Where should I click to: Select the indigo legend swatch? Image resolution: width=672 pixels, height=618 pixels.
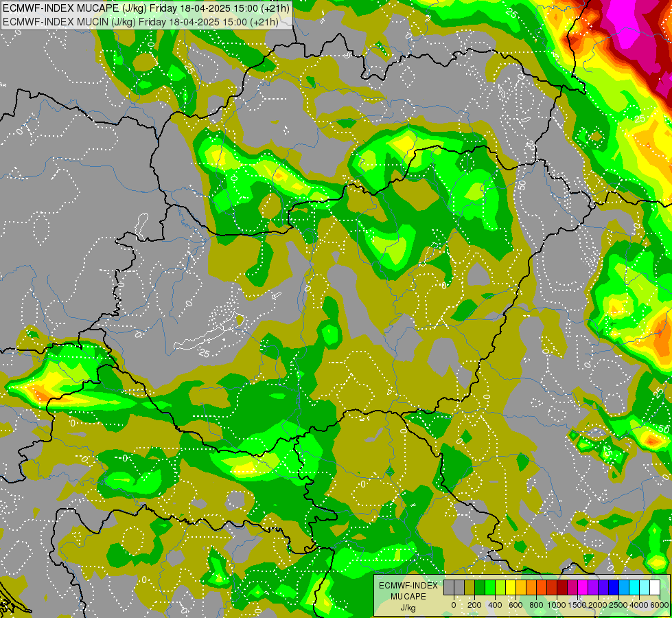pyautogui.click(x=604, y=588)
